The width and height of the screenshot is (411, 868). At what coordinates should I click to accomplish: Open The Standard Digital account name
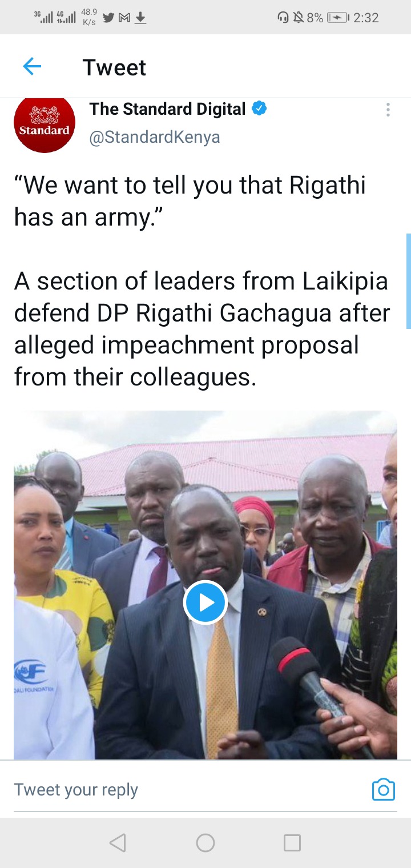coord(167,109)
